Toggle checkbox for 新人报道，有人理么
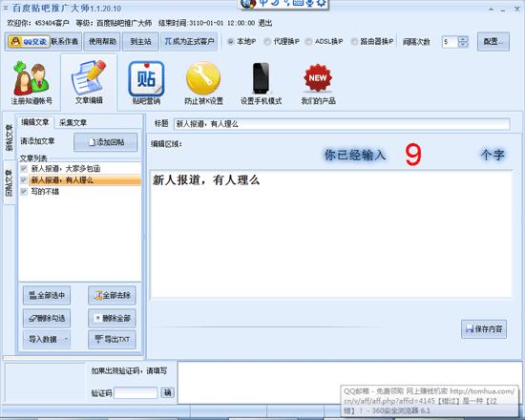This screenshot has height=420, width=525. pyautogui.click(x=24, y=179)
